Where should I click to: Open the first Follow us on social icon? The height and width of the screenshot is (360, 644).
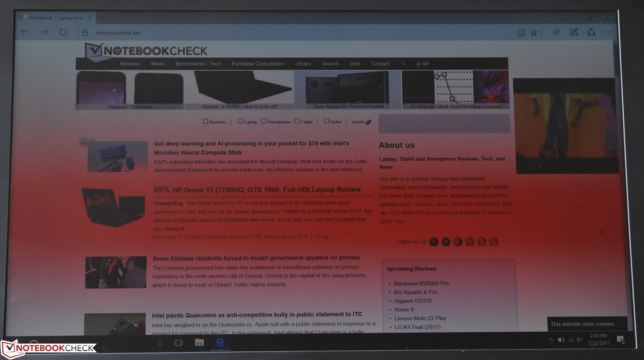tap(434, 242)
